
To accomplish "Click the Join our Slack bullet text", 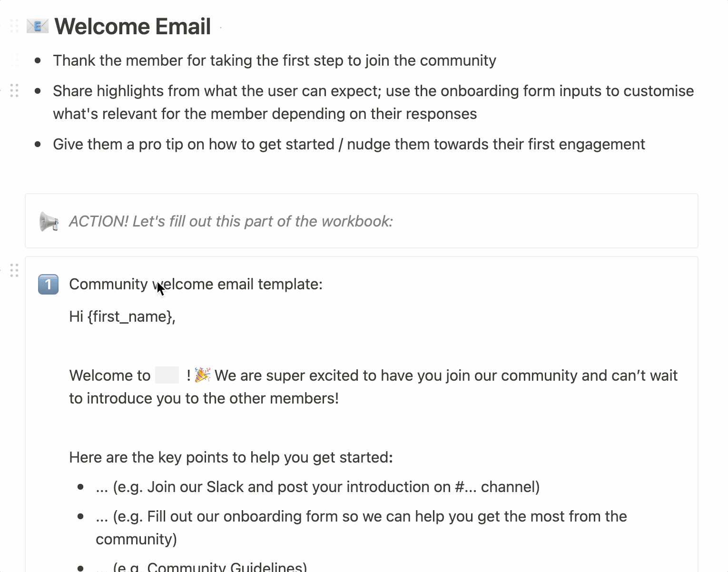I will 317,487.
